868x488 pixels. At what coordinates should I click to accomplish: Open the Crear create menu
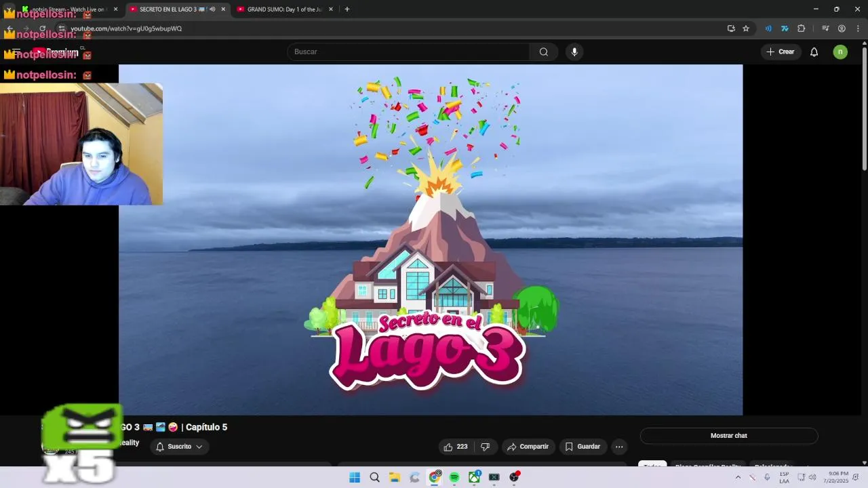click(x=781, y=52)
